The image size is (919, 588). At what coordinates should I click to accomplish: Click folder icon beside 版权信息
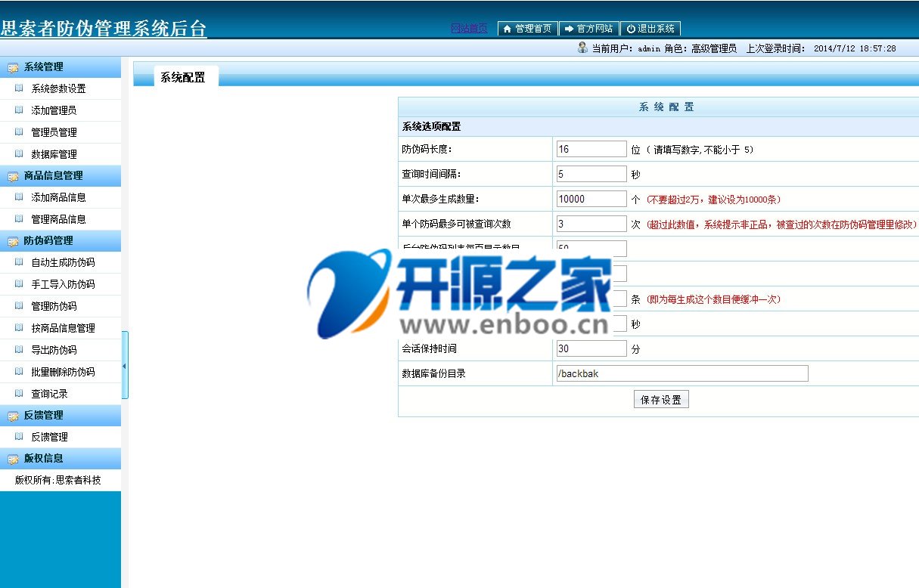(x=13, y=459)
